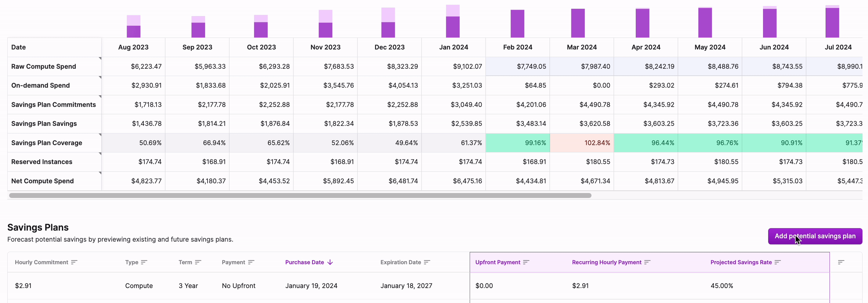Open Payment column filter icon
Image resolution: width=868 pixels, height=303 pixels.
click(x=251, y=262)
